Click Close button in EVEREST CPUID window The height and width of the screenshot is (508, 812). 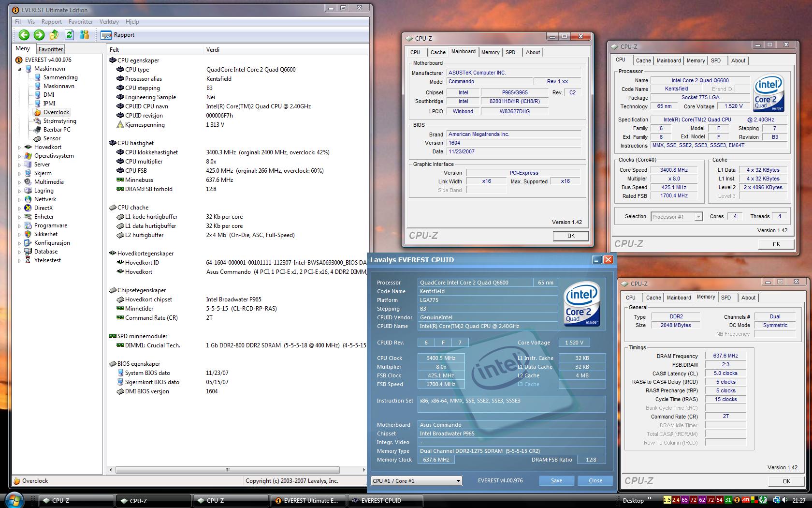click(595, 480)
